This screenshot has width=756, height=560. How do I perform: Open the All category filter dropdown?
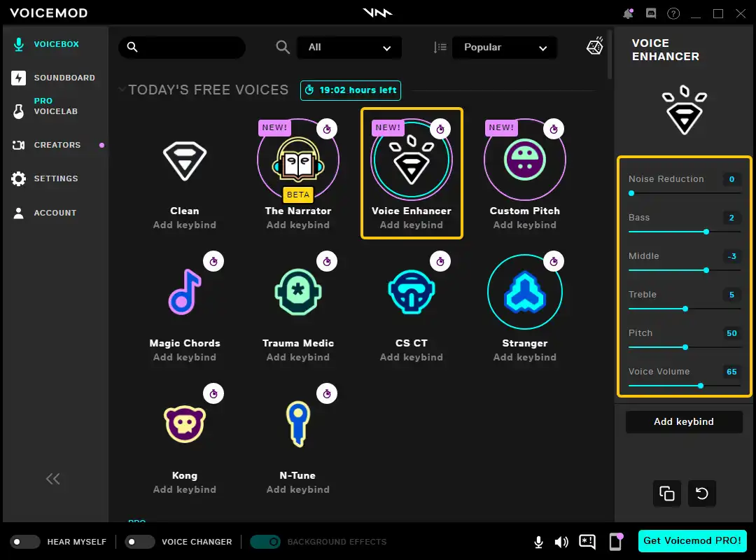click(349, 48)
